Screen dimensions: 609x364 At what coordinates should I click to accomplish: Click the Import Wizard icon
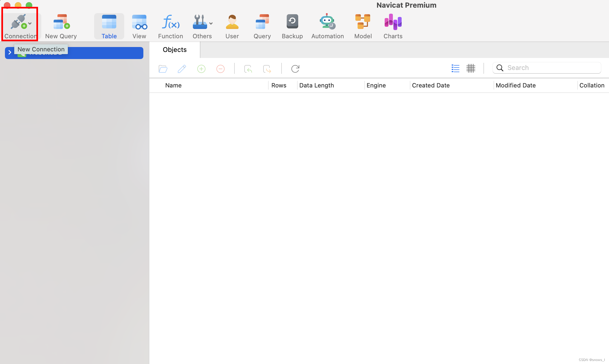[248, 69]
